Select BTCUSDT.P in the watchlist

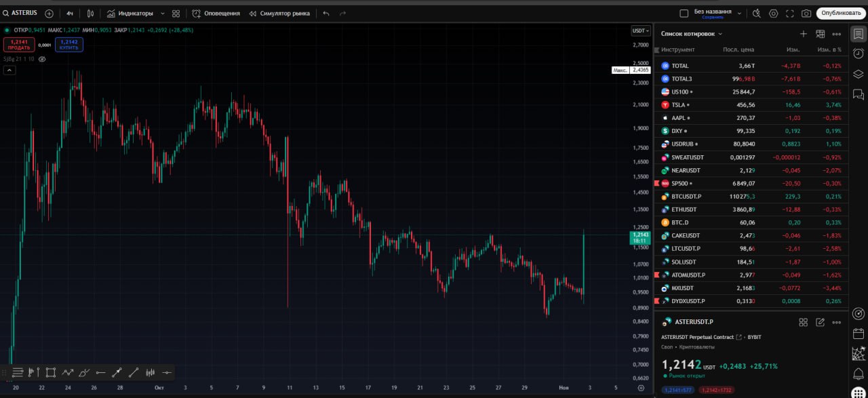pyautogui.click(x=686, y=197)
